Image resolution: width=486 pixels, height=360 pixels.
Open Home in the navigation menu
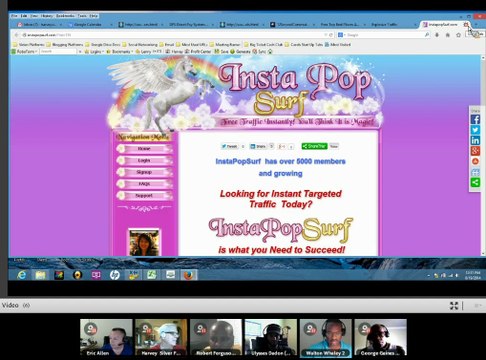coord(144,149)
